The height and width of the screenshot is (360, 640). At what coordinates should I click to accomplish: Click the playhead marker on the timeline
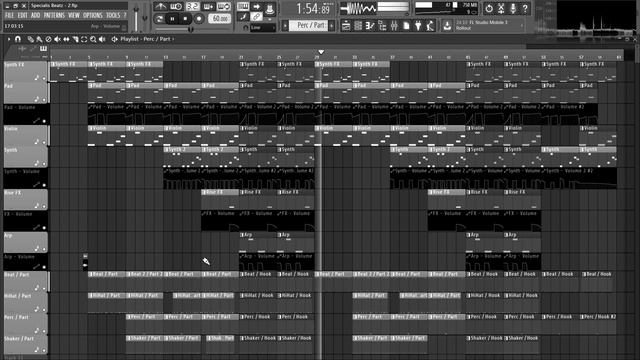[321, 52]
